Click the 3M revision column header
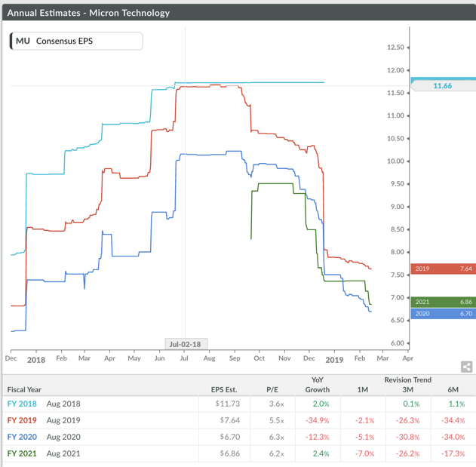 coord(407,389)
